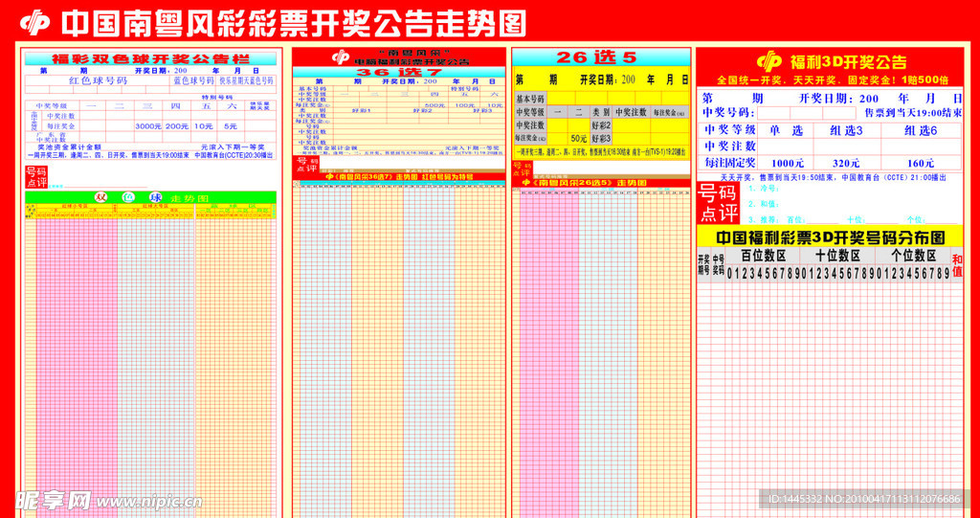Viewport: 980px width, 518px height.
Task: Click the welfare lottery logo beside the main title
Action: (x=35, y=23)
